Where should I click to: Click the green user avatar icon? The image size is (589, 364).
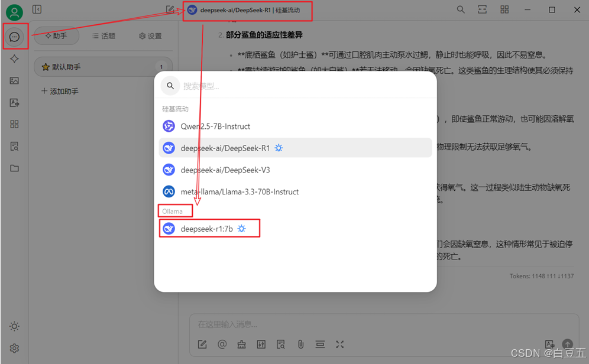[14, 12]
